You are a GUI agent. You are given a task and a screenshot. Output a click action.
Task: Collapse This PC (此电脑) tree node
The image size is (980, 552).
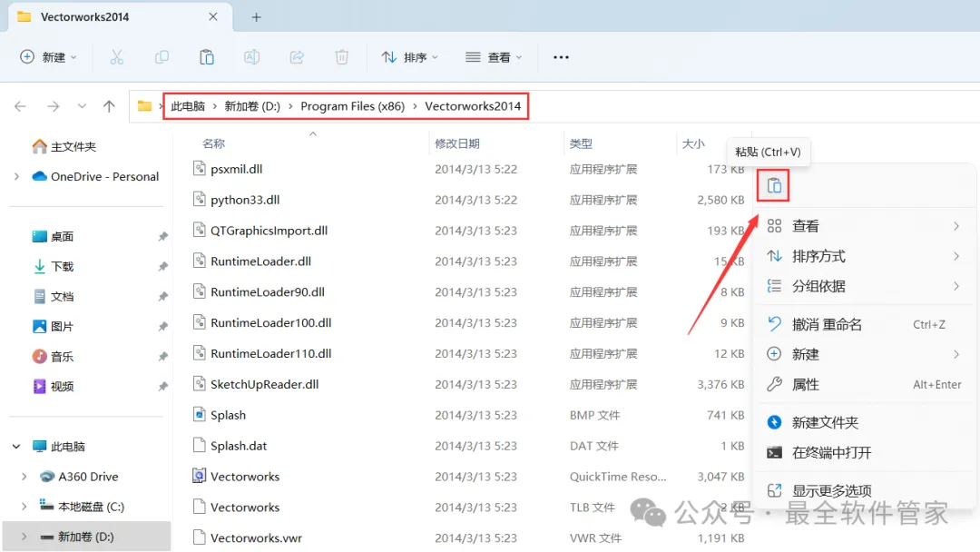point(17,447)
